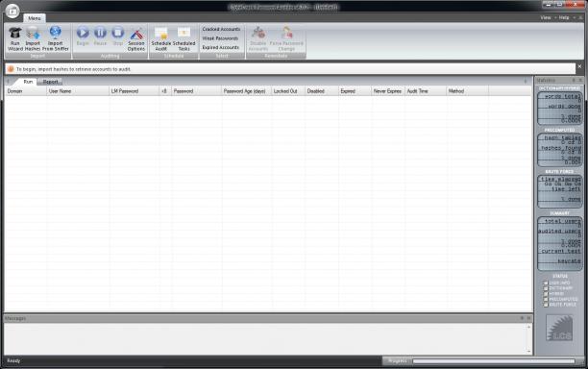
Task: Click the hashes found readout
Action: [560, 150]
